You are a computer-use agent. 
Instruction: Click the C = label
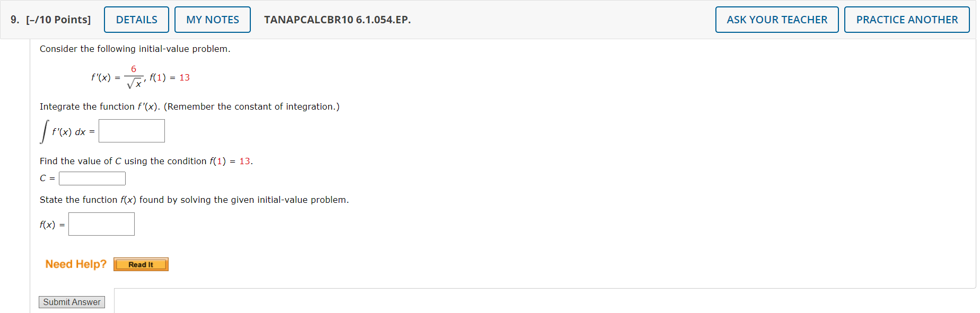tap(45, 178)
